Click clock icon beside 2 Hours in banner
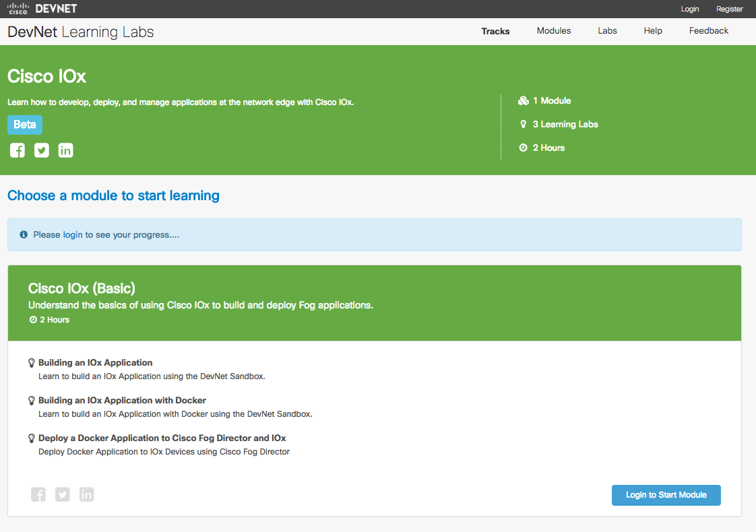This screenshot has width=756, height=532. pos(523,147)
